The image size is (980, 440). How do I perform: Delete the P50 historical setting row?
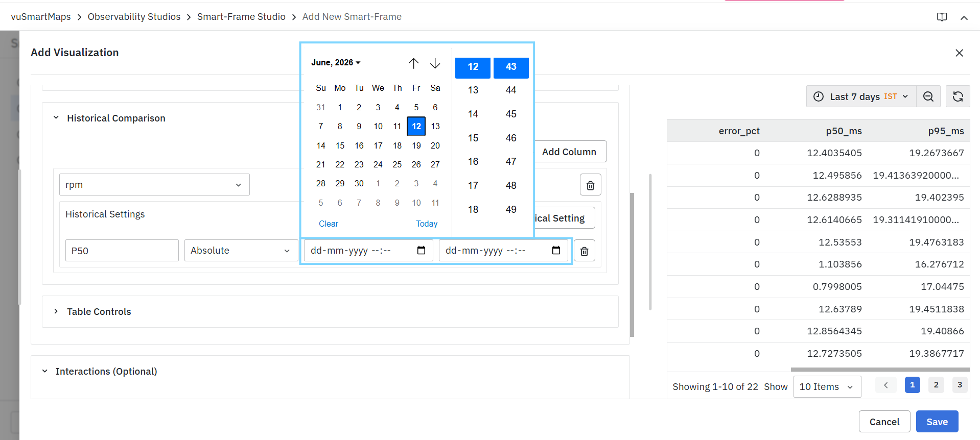point(585,251)
